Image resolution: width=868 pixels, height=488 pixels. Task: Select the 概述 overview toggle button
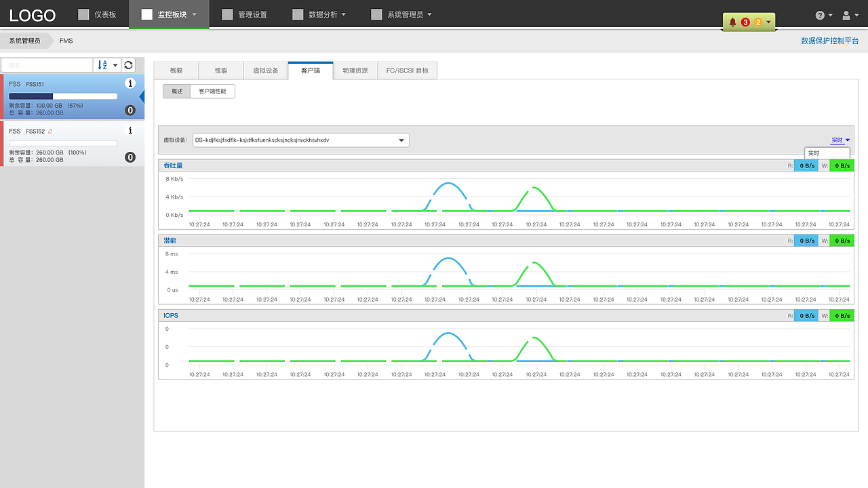point(177,91)
